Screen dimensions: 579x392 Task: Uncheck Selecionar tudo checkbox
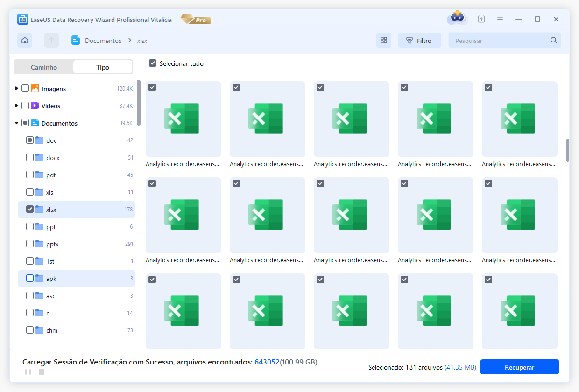pos(152,63)
